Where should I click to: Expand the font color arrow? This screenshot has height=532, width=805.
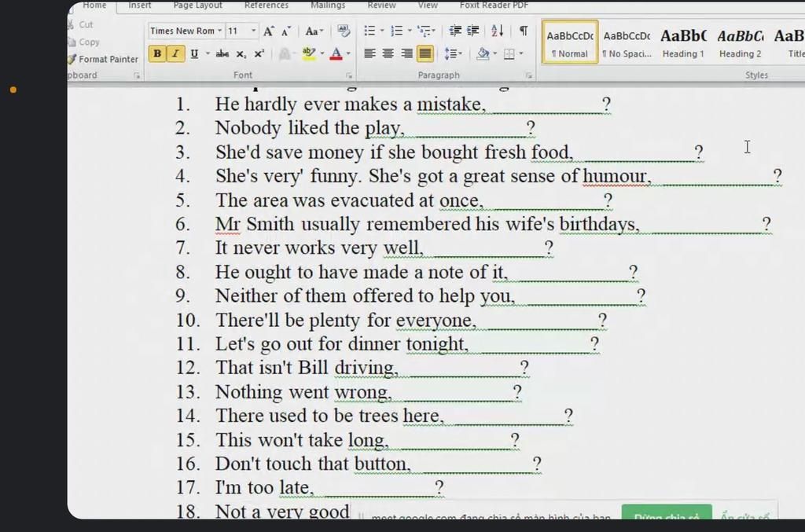(x=348, y=53)
